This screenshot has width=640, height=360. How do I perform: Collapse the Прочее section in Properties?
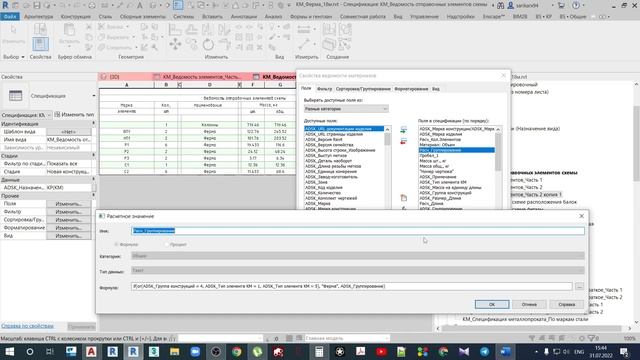point(93,196)
